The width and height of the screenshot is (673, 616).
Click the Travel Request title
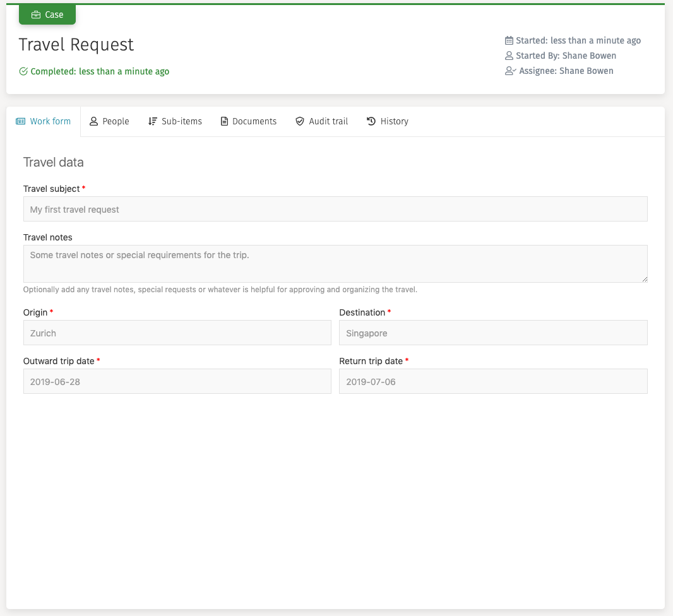(76, 45)
